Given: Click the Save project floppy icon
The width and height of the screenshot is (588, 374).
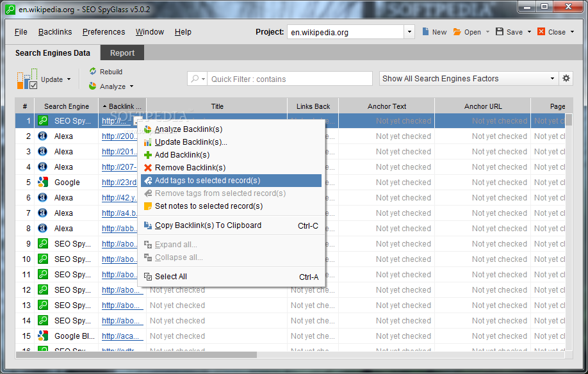Looking at the screenshot, I should click(499, 31).
